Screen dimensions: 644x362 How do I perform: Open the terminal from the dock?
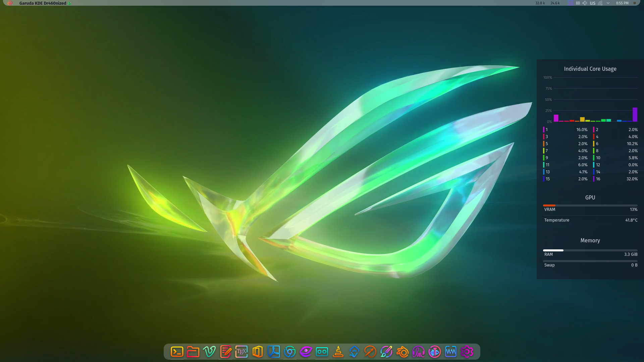(x=177, y=352)
